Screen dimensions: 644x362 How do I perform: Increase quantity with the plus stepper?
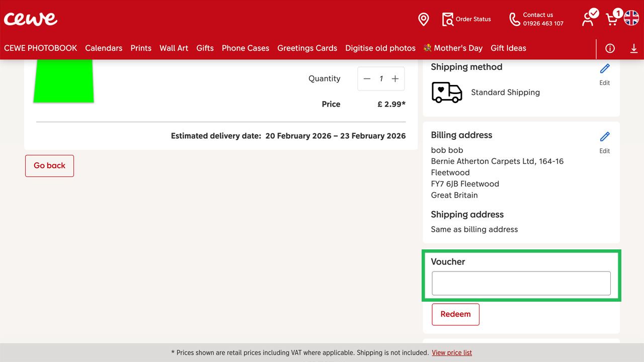coord(395,78)
